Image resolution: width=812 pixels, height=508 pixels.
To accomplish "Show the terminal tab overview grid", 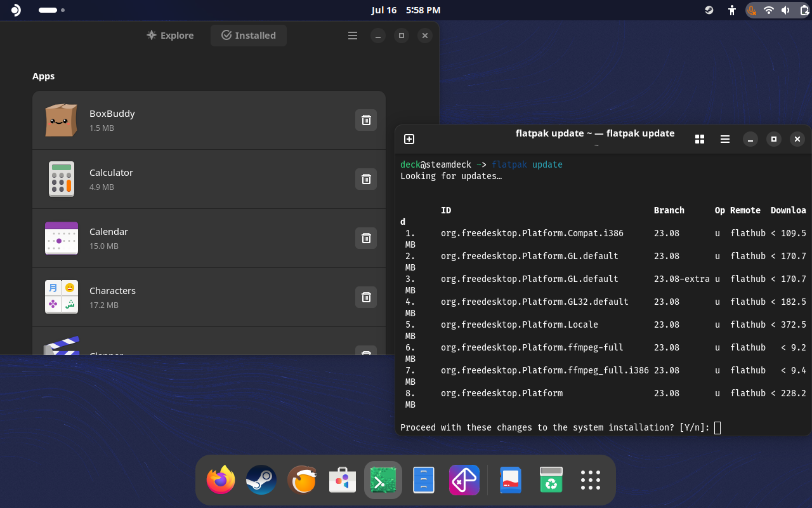I will pyautogui.click(x=700, y=139).
